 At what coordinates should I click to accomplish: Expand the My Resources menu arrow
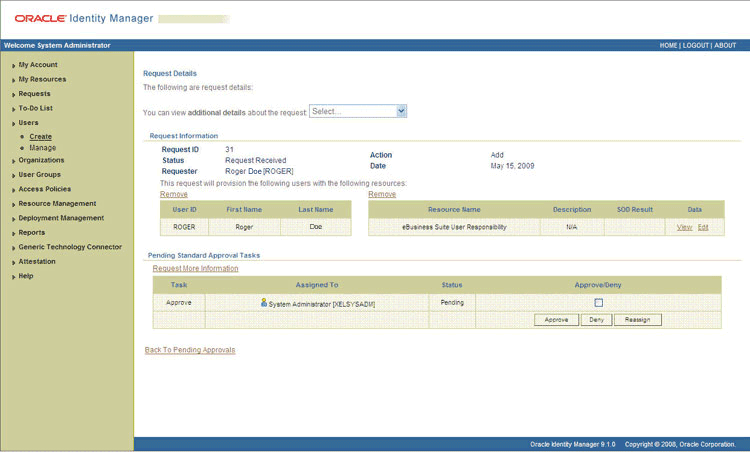13,80
